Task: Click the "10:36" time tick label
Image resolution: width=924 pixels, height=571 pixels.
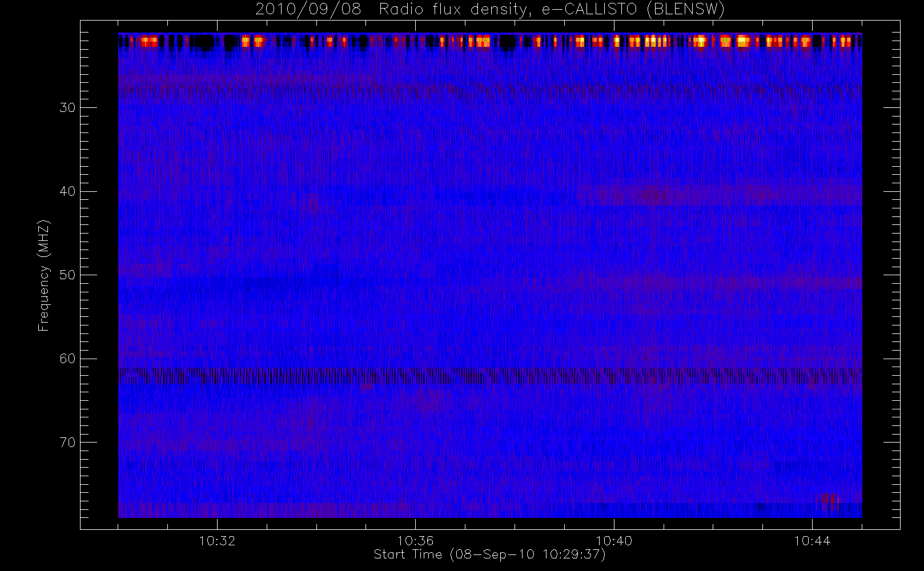Action: (415, 541)
